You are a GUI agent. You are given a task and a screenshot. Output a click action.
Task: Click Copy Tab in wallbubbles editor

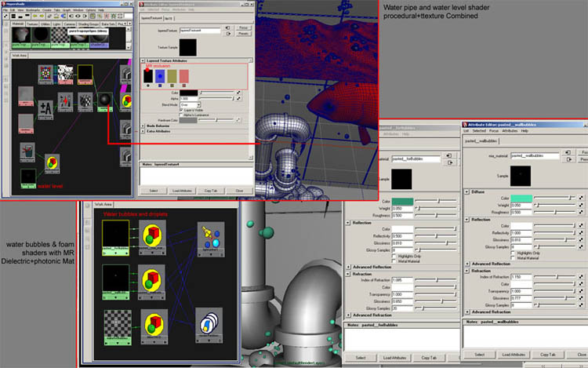coord(548,355)
